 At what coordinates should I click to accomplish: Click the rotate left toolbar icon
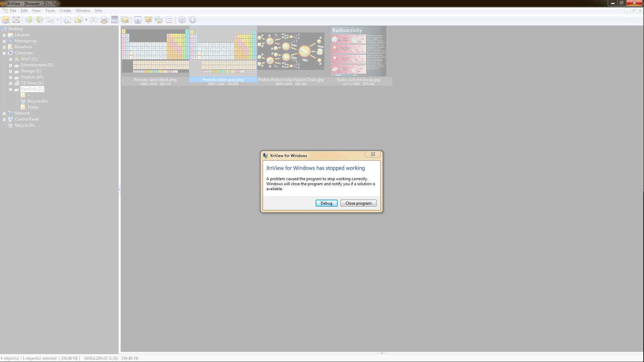(x=29, y=20)
